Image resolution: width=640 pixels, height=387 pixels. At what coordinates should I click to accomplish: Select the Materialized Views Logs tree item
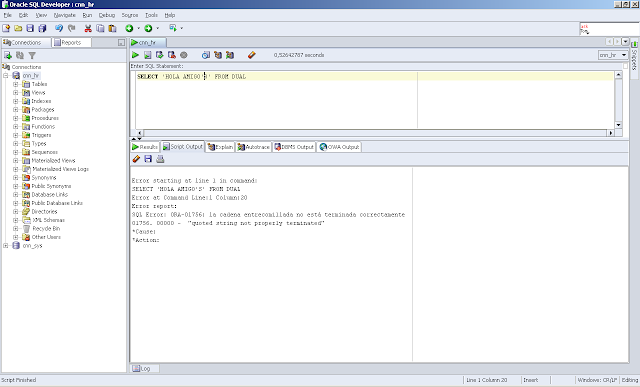coord(60,169)
